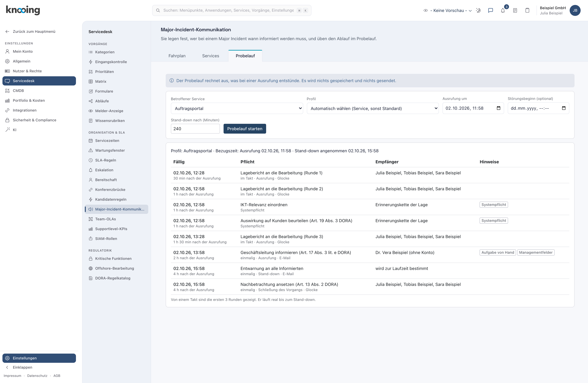Switch to the Services tab

pyautogui.click(x=211, y=56)
